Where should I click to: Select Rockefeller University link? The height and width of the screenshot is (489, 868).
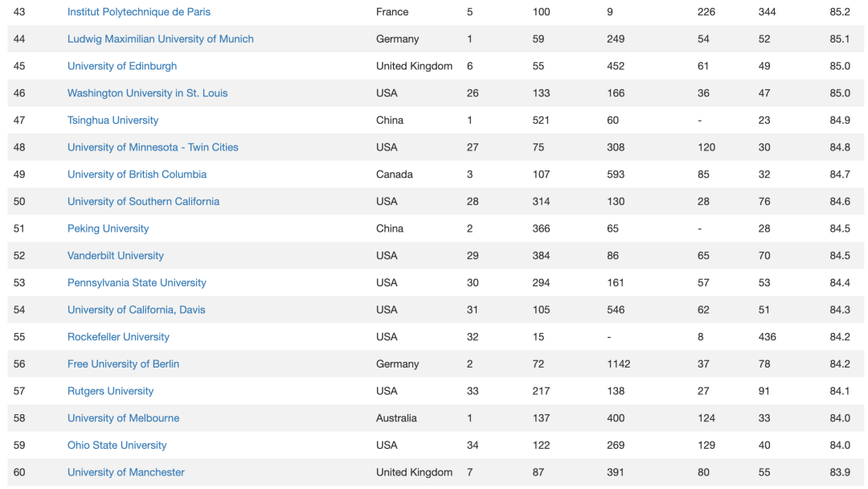pyautogui.click(x=118, y=337)
